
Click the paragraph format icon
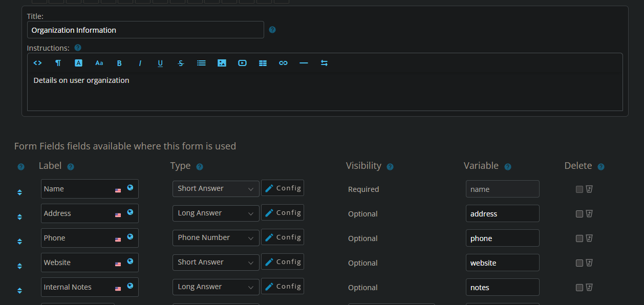(x=58, y=63)
